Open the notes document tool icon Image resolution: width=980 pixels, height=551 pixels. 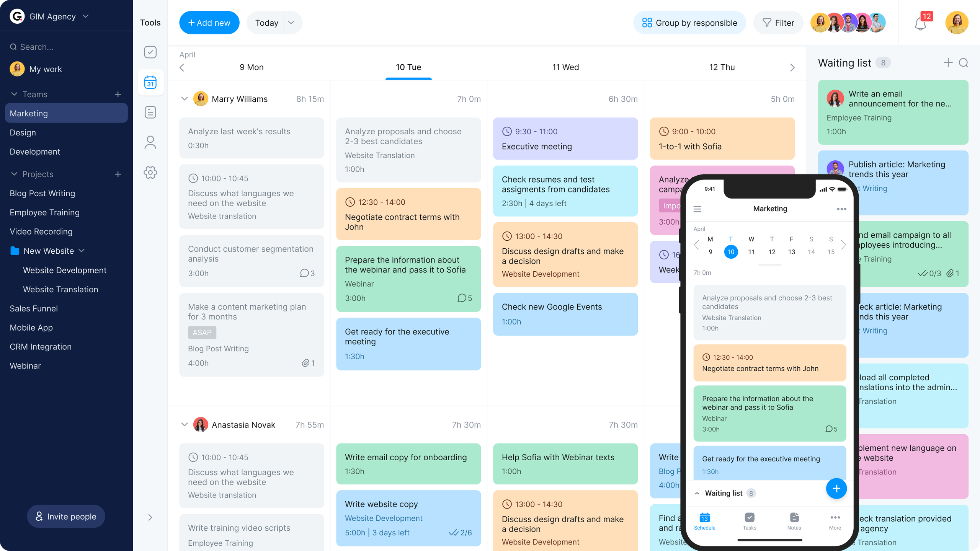point(150,112)
